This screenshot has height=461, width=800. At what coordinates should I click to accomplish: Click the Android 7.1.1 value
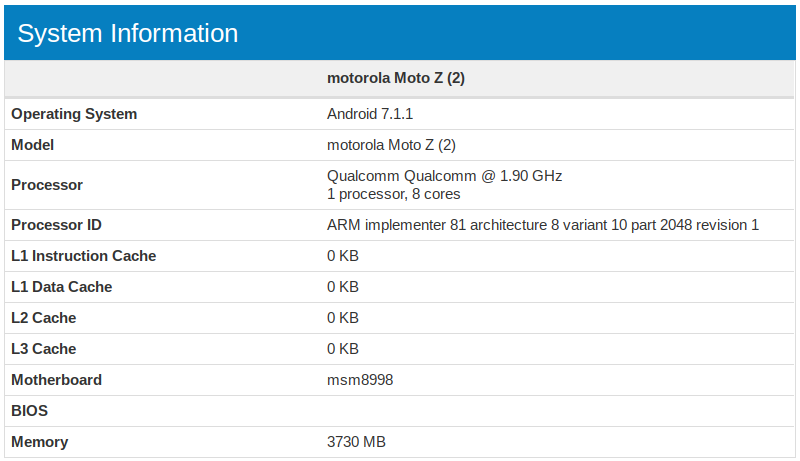370,114
